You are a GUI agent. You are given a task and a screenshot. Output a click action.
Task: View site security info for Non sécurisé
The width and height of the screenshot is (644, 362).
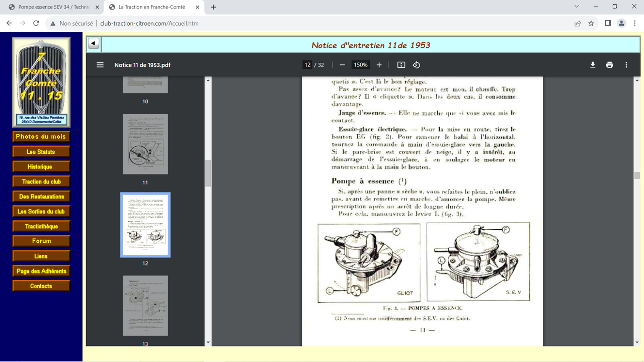71,23
